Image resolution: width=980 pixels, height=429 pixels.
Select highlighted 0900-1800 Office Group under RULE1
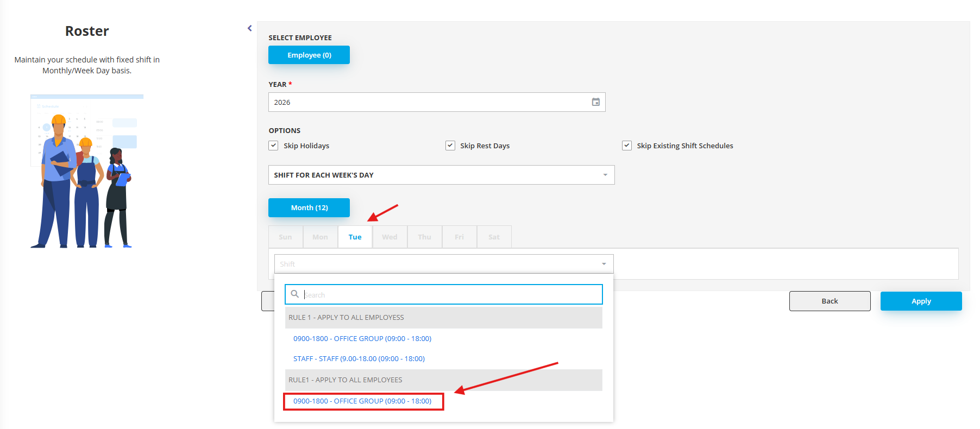[362, 401]
